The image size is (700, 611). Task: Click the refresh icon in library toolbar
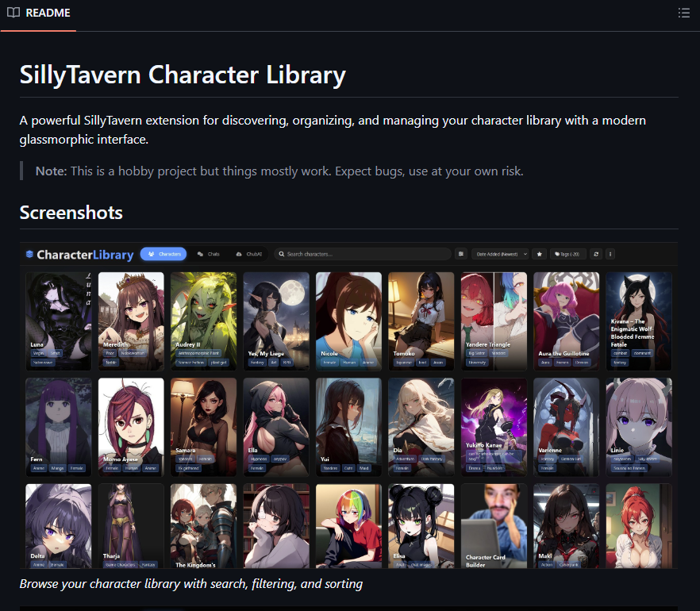(x=596, y=254)
